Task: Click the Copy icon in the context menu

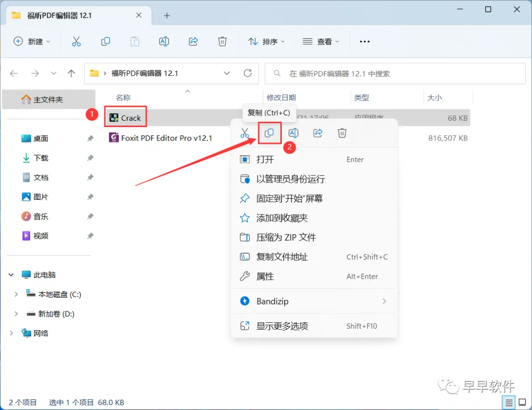Action: point(269,133)
